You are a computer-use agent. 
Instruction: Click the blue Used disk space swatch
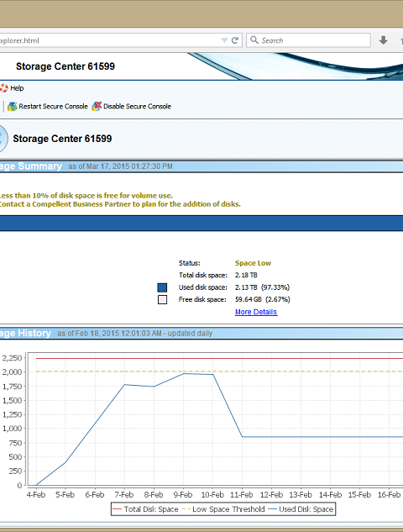pyautogui.click(x=162, y=287)
